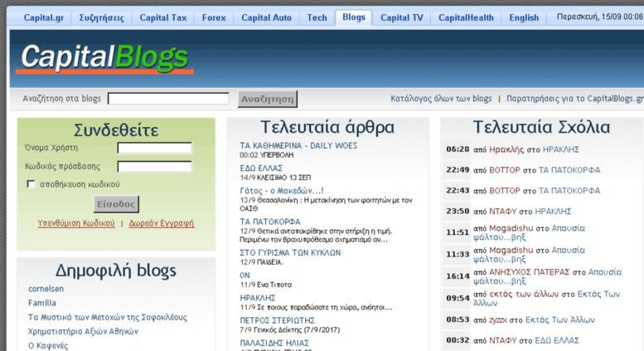The image size is (644, 351).
Task: Click the CapitalBlogs logo
Action: click(104, 58)
